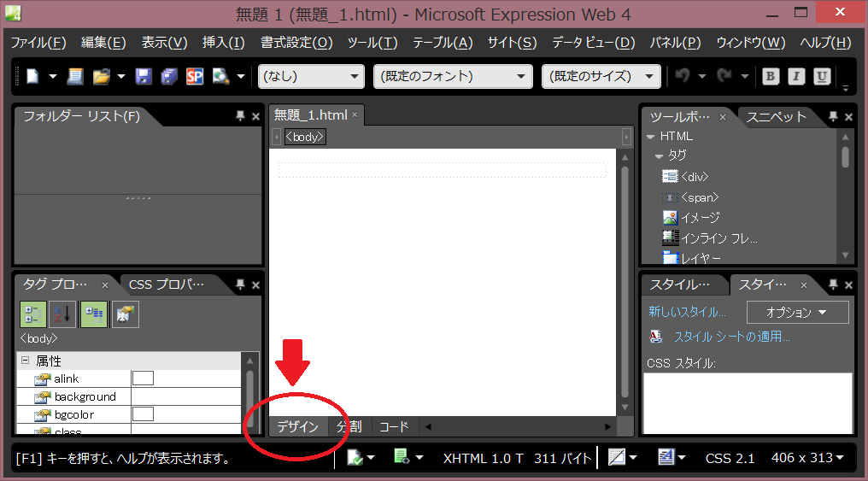This screenshot has height=481, width=868.
Task: Click the 新しいスタイル... link
Action: 687,312
